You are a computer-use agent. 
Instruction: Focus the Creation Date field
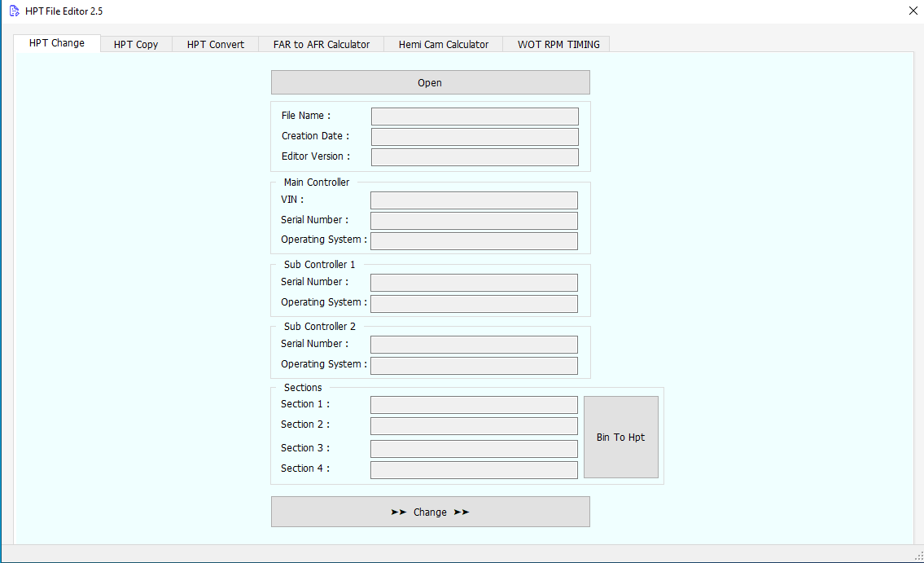click(x=475, y=137)
